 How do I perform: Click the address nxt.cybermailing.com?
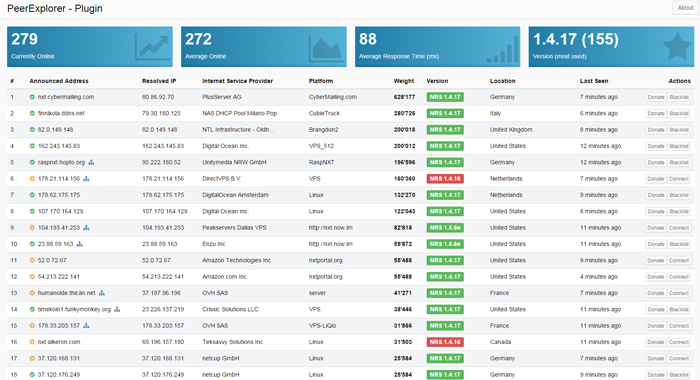pyautogui.click(x=66, y=97)
